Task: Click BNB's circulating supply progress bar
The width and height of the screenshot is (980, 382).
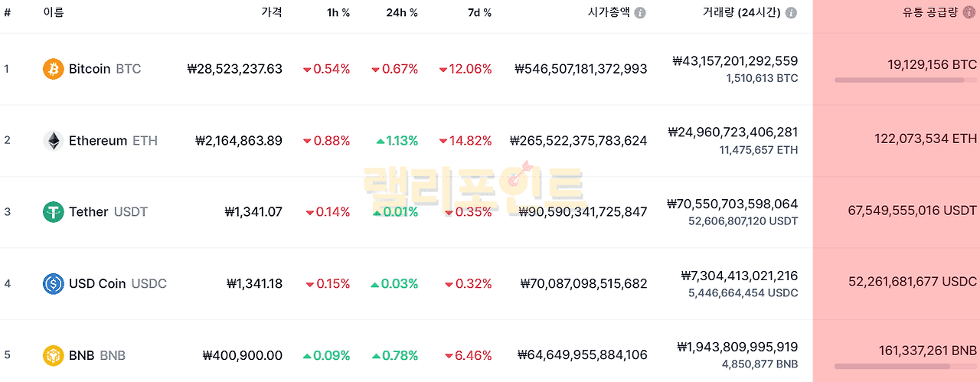Action: tap(905, 366)
